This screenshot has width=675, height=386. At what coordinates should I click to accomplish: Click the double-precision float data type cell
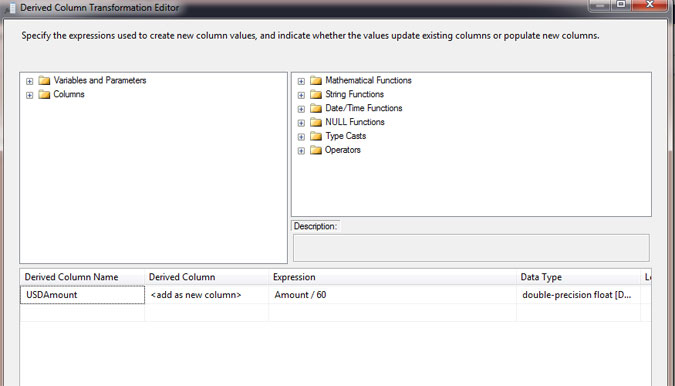579,295
